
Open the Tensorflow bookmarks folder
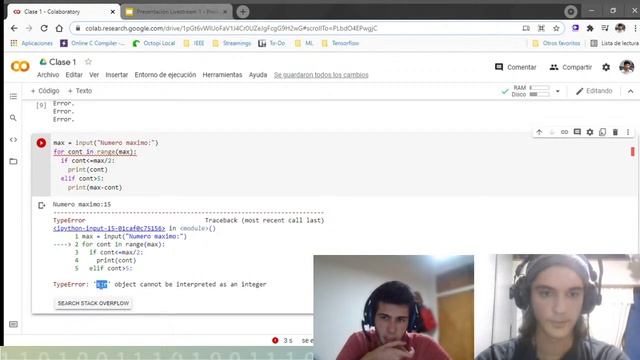click(x=340, y=43)
